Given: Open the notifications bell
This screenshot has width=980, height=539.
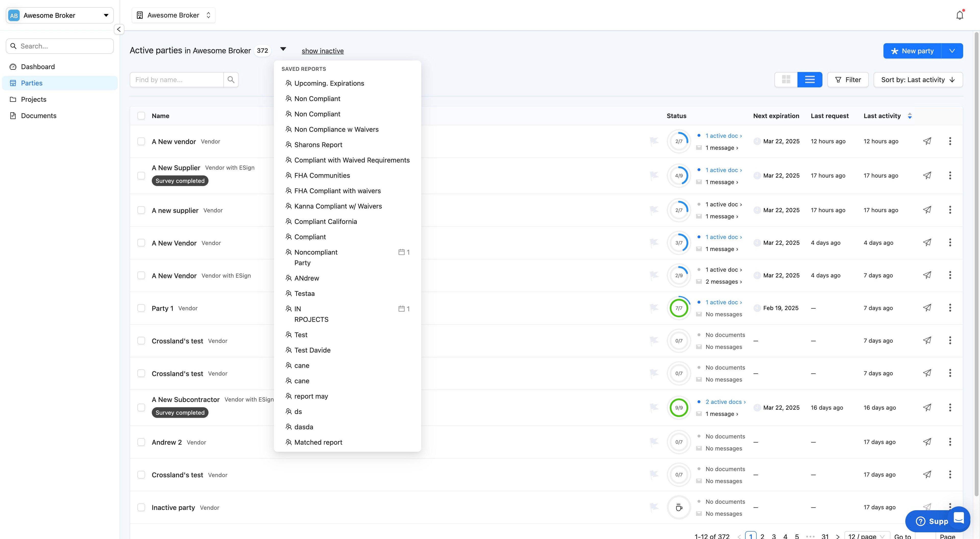Looking at the screenshot, I should (x=960, y=15).
